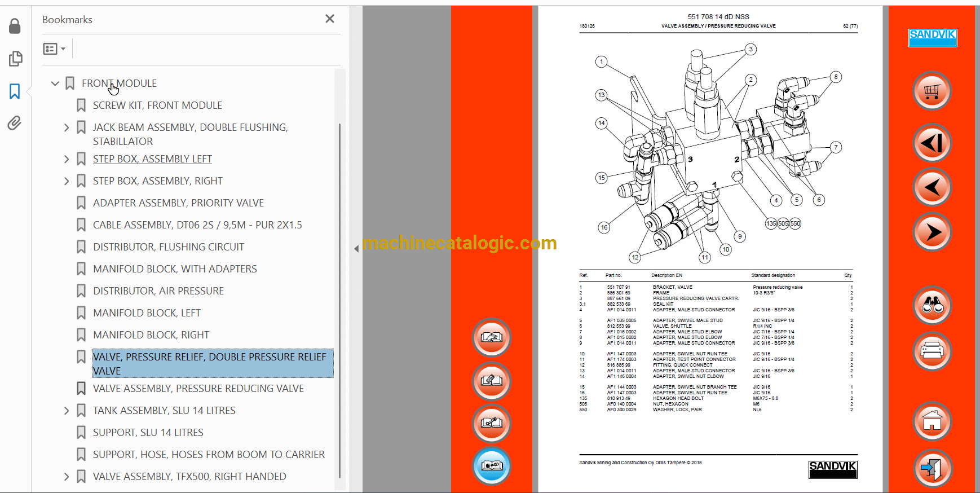
Task: Open the STEP BOX, ASSEMBLY LEFT bookmark
Action: [x=152, y=159]
